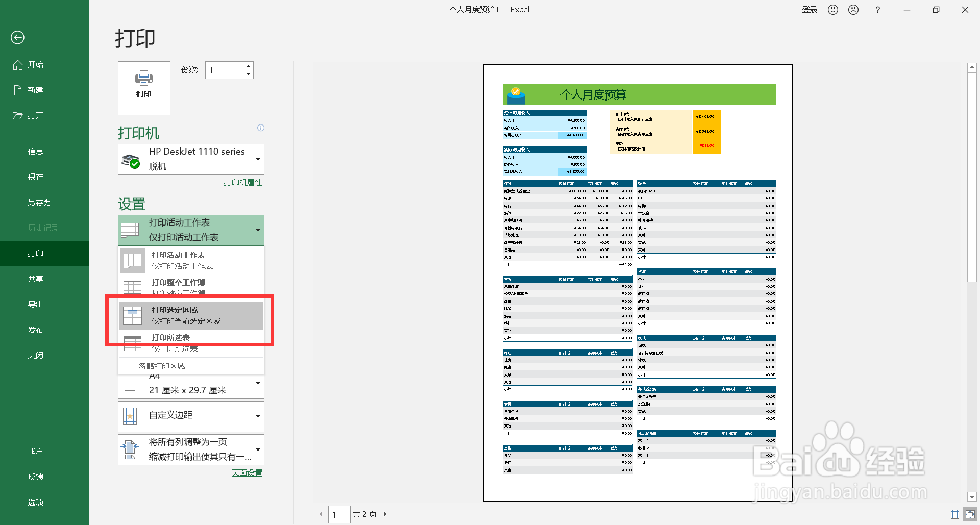The image size is (980, 525).
Task: Open the help question mark icon
Action: 877,10
